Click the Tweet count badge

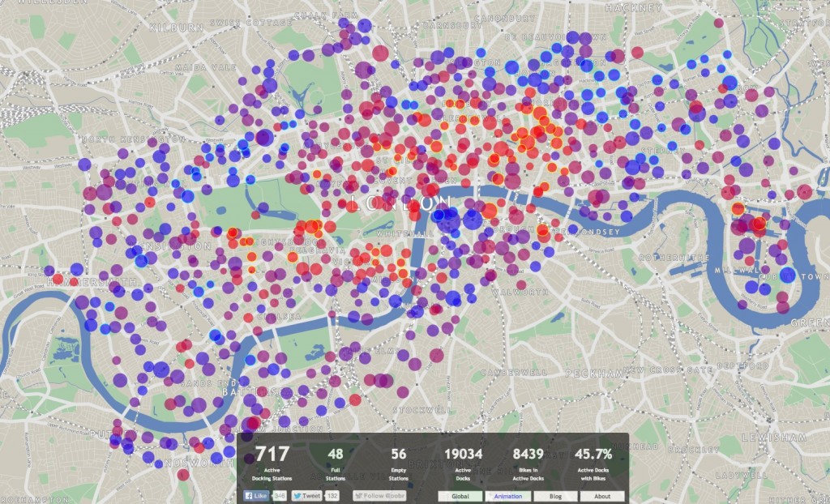(x=331, y=494)
